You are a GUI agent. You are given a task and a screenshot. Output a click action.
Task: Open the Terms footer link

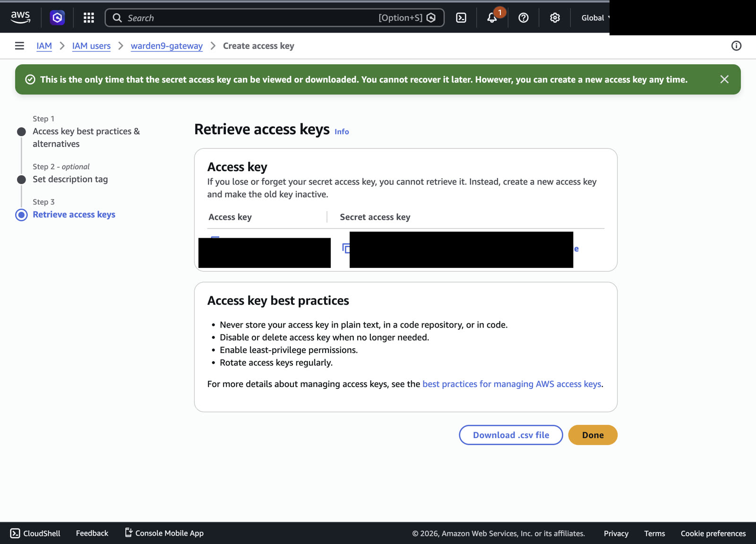click(x=654, y=533)
